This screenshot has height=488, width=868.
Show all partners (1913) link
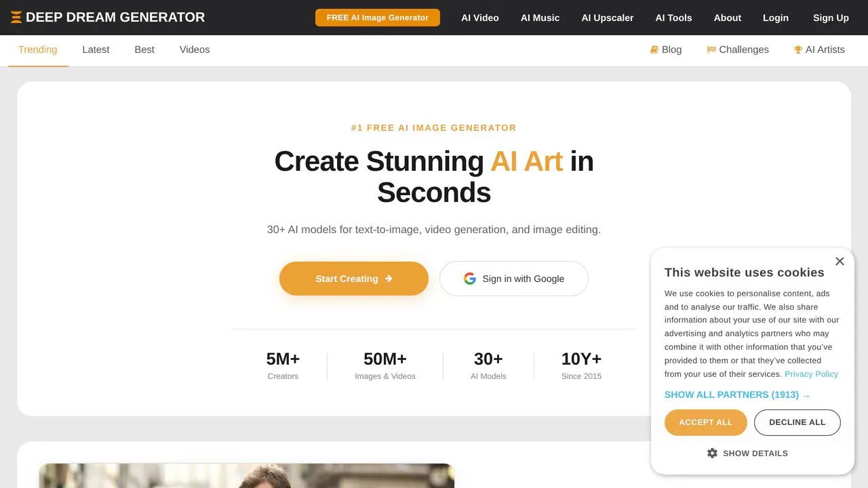click(x=737, y=394)
